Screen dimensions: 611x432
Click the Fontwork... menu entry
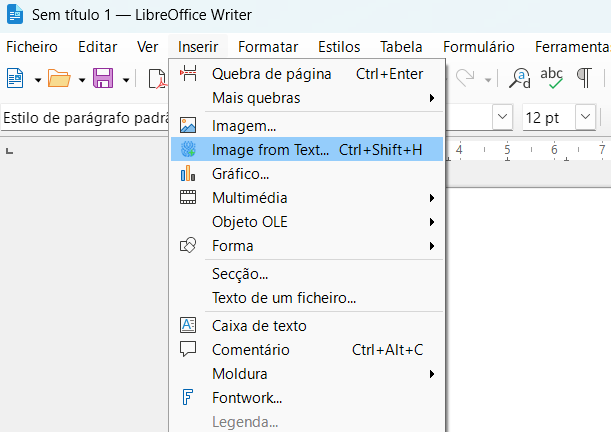[246, 398]
